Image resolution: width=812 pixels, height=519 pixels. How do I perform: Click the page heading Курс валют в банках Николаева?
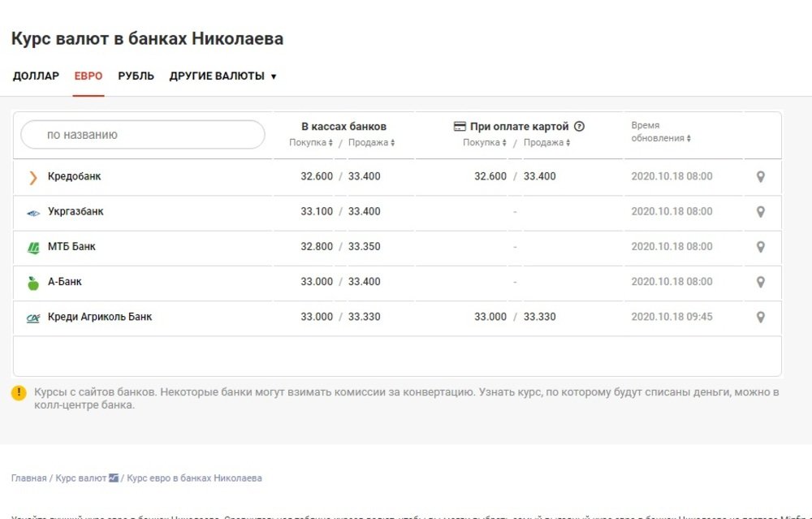pyautogui.click(x=147, y=39)
